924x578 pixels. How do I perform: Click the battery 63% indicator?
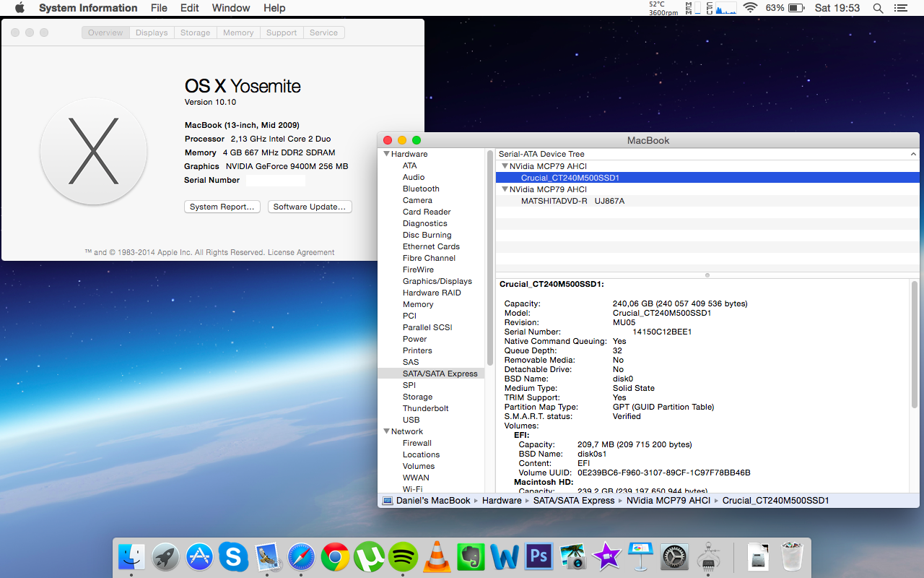pyautogui.click(x=785, y=8)
